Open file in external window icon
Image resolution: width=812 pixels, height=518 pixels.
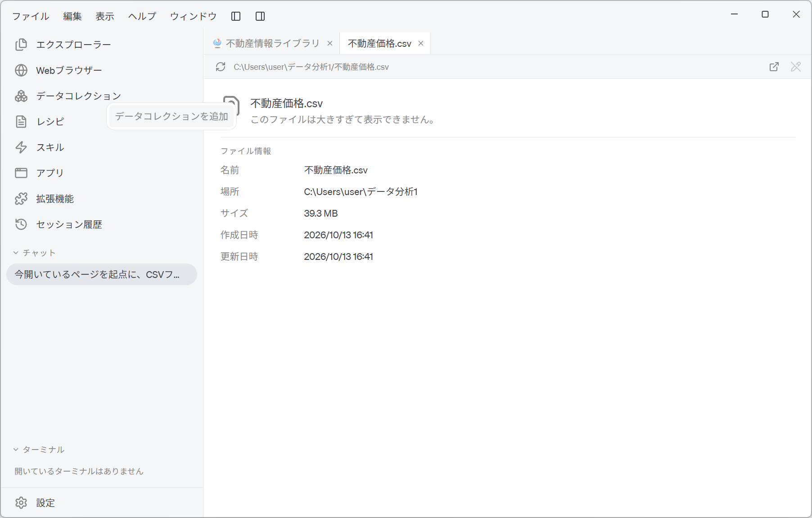(774, 67)
